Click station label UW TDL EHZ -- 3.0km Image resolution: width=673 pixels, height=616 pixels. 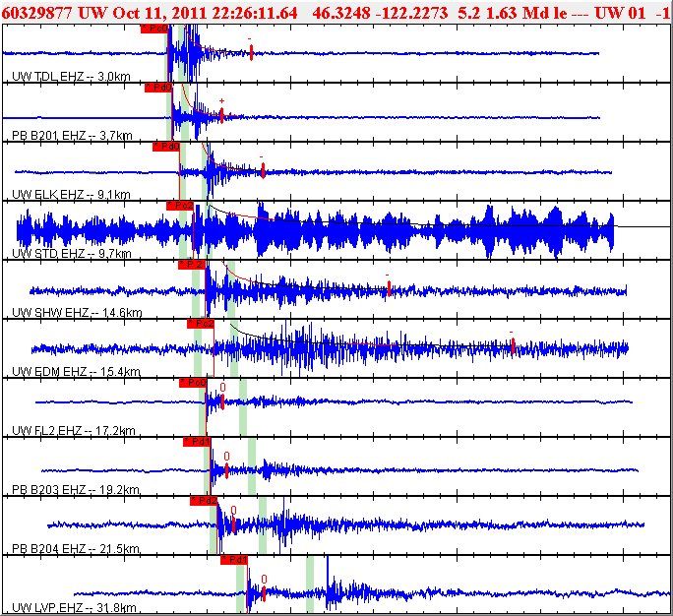click(x=71, y=77)
